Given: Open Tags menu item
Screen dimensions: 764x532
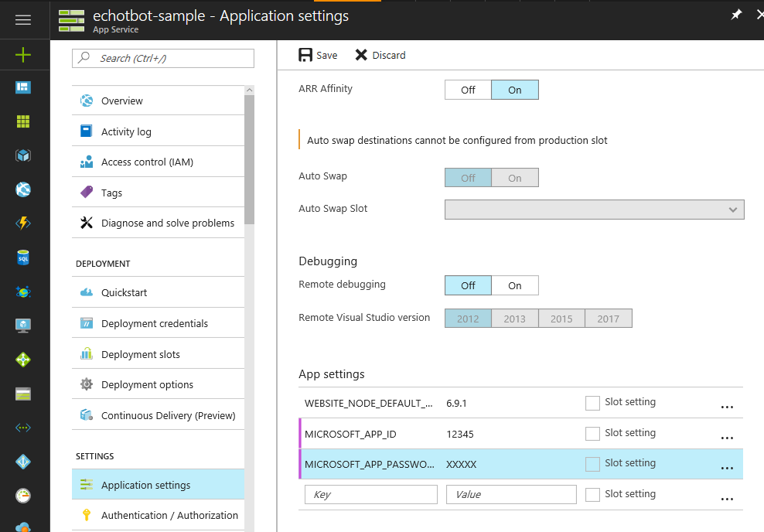Looking at the screenshot, I should pos(158,193).
